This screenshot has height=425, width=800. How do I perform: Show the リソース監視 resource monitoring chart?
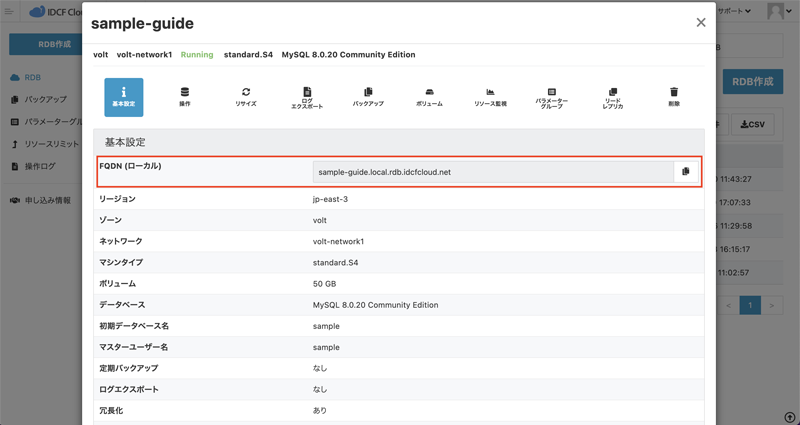pos(490,97)
